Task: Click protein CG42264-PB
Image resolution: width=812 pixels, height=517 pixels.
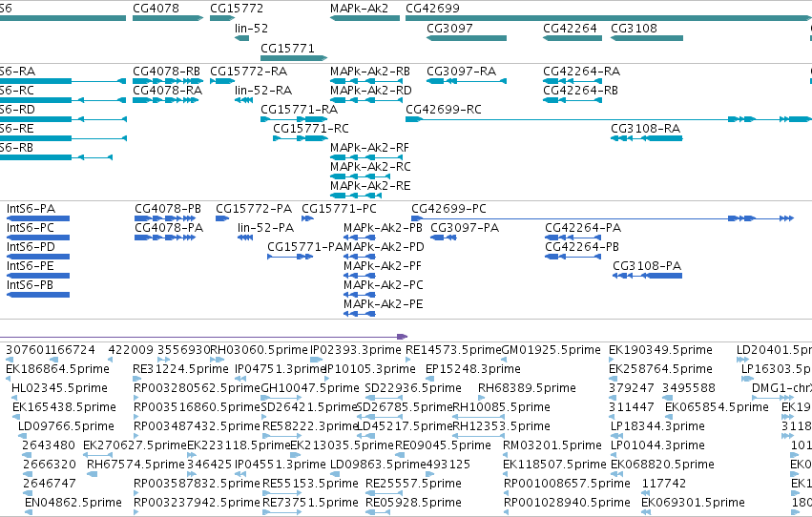Action: click(x=573, y=257)
